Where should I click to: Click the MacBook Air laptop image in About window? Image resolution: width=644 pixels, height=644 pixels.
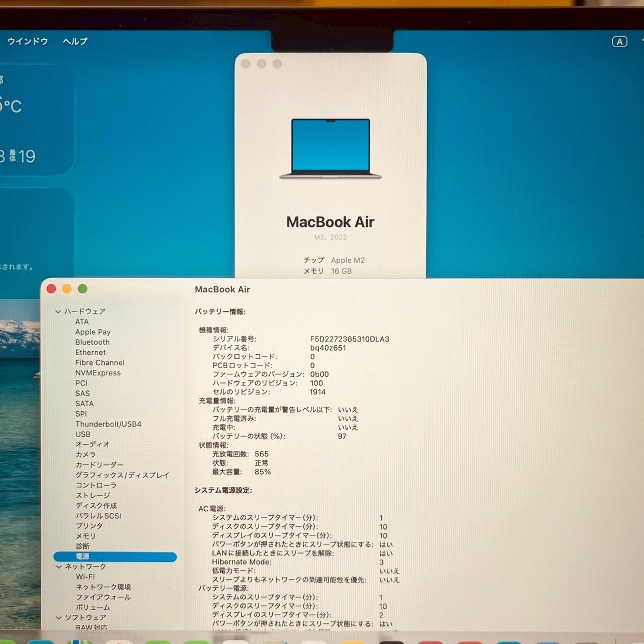[331, 149]
